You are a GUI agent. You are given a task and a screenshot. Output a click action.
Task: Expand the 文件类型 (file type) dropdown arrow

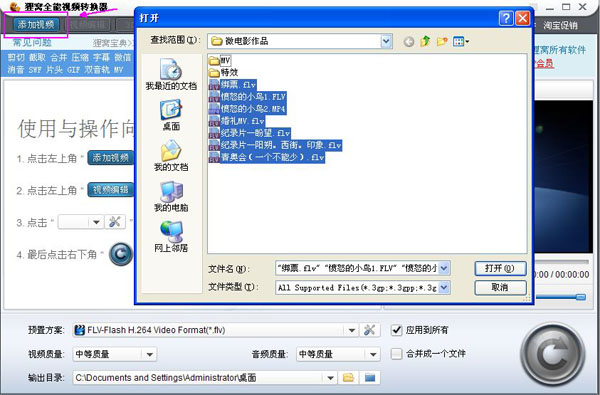pyautogui.click(x=444, y=287)
